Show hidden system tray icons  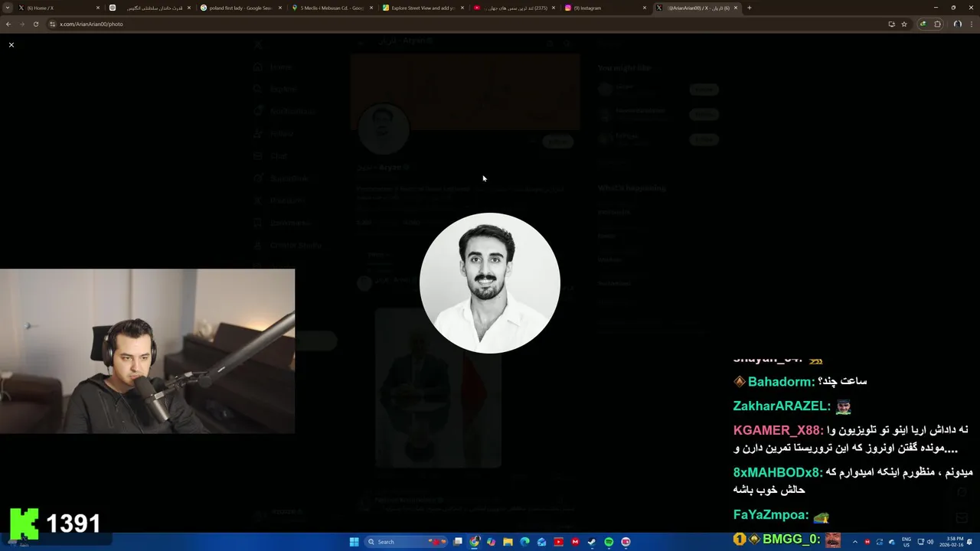coord(855,542)
